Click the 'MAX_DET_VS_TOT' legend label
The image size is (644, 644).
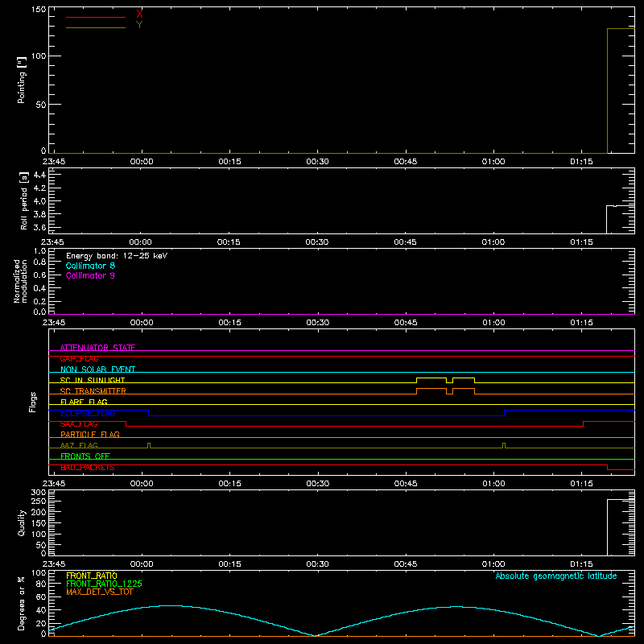(99, 592)
